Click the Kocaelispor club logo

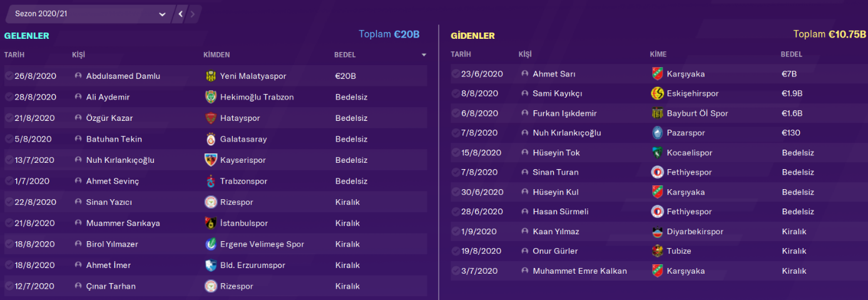657,153
